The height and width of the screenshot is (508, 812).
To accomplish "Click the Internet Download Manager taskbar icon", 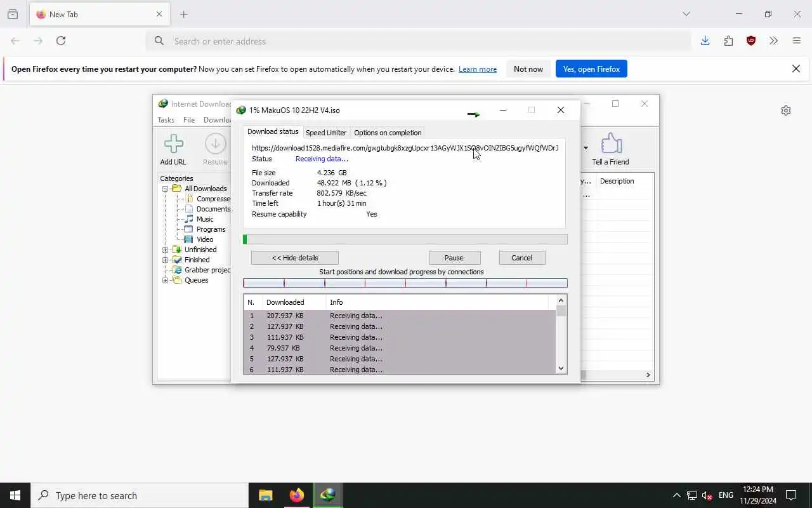I will click(327, 495).
